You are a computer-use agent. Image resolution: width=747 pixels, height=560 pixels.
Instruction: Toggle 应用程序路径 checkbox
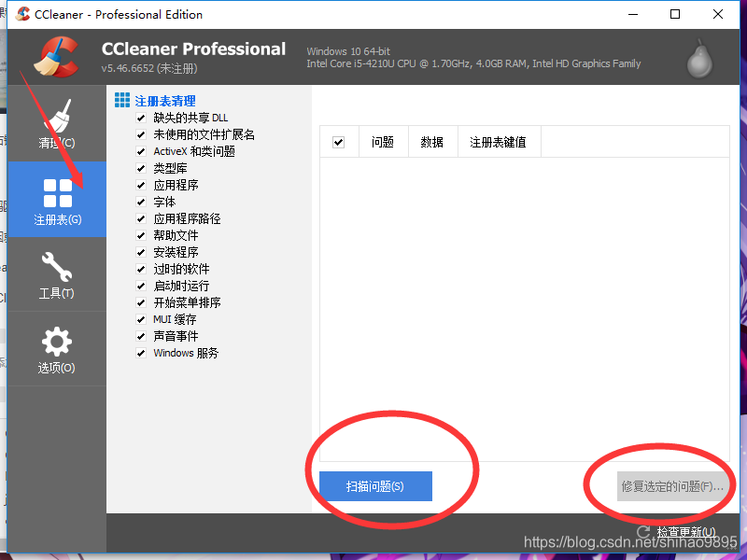coord(141,218)
